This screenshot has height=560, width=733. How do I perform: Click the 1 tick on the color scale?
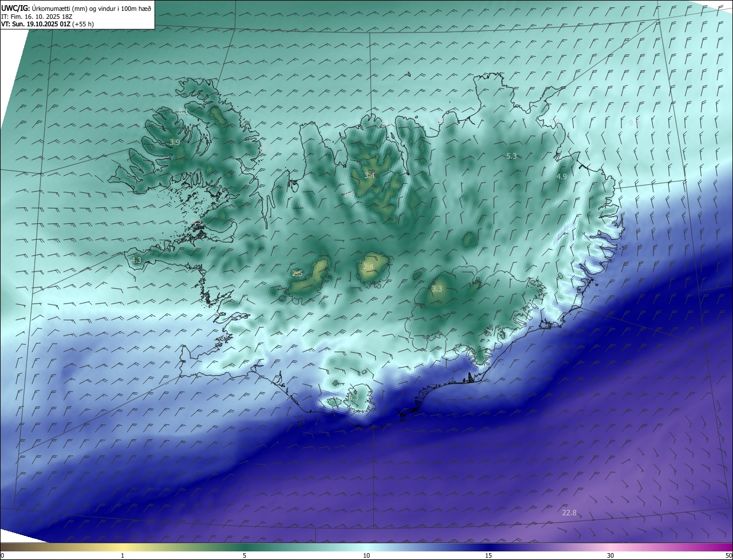coord(123,555)
